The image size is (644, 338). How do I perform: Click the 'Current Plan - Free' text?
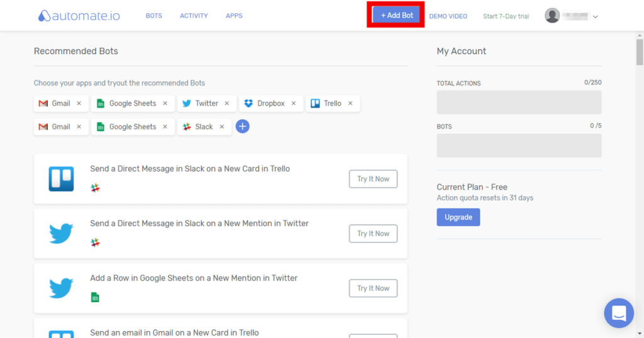[x=472, y=187]
